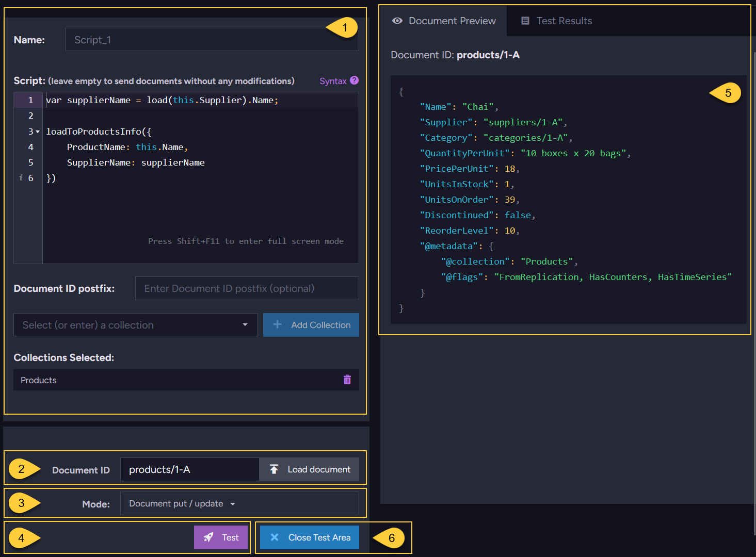This screenshot has height=557, width=756.
Task: Open the Mode dropdown Document put / update
Action: (x=239, y=503)
